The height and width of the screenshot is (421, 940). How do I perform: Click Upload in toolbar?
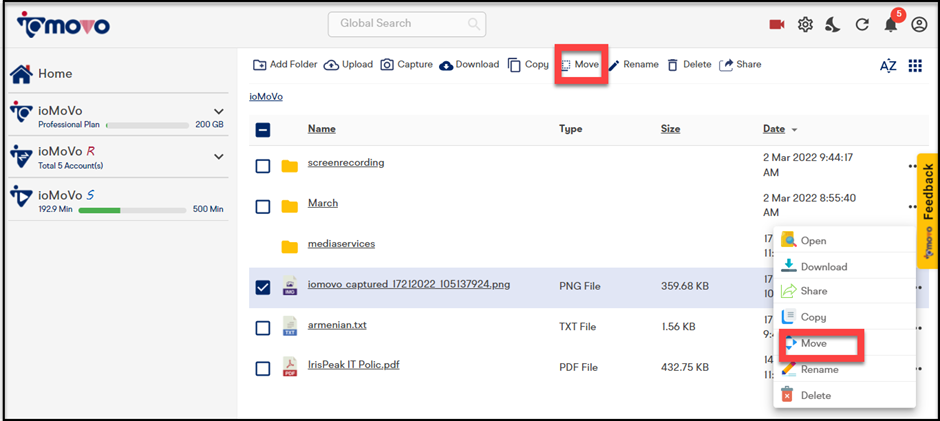348,65
